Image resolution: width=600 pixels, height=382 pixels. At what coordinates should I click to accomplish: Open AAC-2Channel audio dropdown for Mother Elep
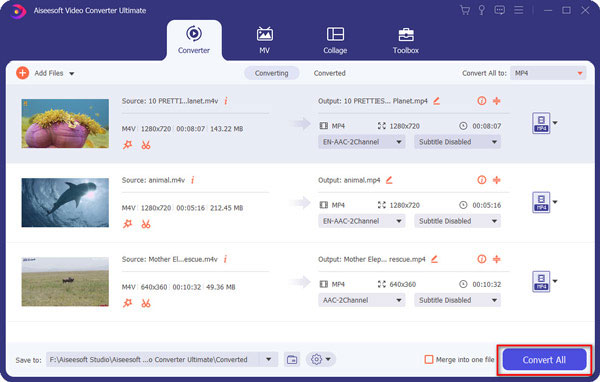point(361,300)
